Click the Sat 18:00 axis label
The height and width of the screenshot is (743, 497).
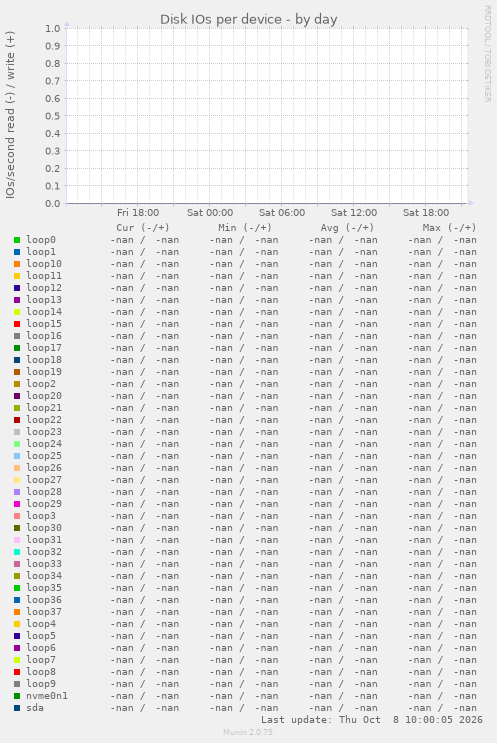tap(426, 213)
